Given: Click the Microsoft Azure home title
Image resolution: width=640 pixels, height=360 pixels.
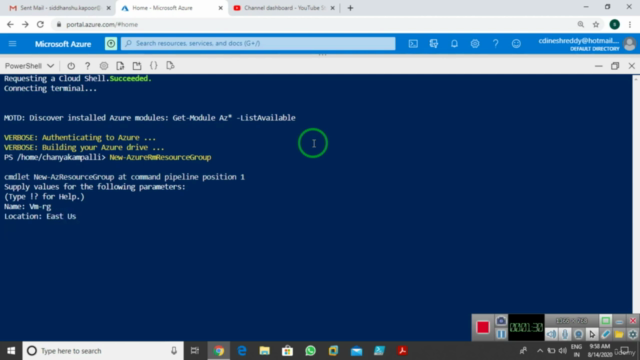Looking at the screenshot, I should pyautogui.click(x=63, y=44).
